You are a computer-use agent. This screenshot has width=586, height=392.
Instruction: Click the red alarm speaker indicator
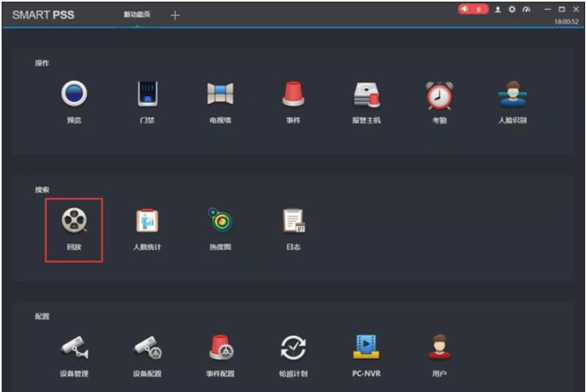pos(473,9)
